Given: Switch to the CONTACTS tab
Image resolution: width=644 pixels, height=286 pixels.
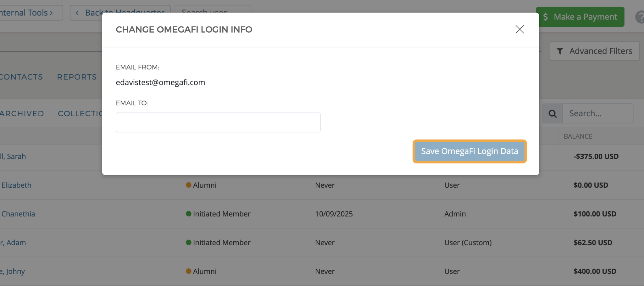Looking at the screenshot, I should pos(21,77).
